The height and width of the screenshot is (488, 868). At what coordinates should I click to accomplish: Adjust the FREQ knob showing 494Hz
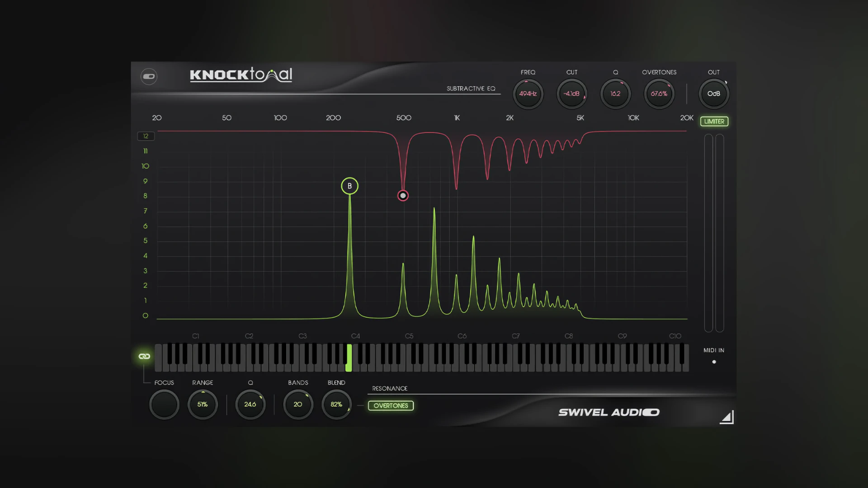pyautogui.click(x=528, y=94)
